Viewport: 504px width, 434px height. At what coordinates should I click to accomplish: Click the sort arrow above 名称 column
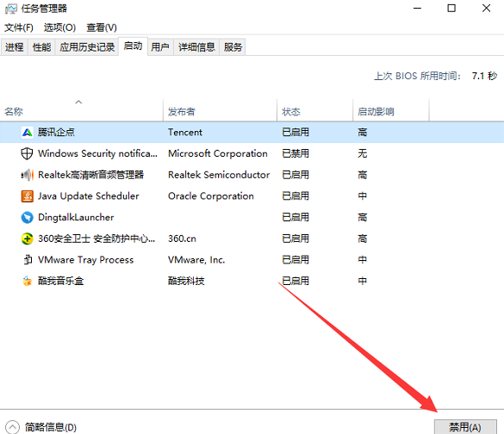tap(78, 102)
